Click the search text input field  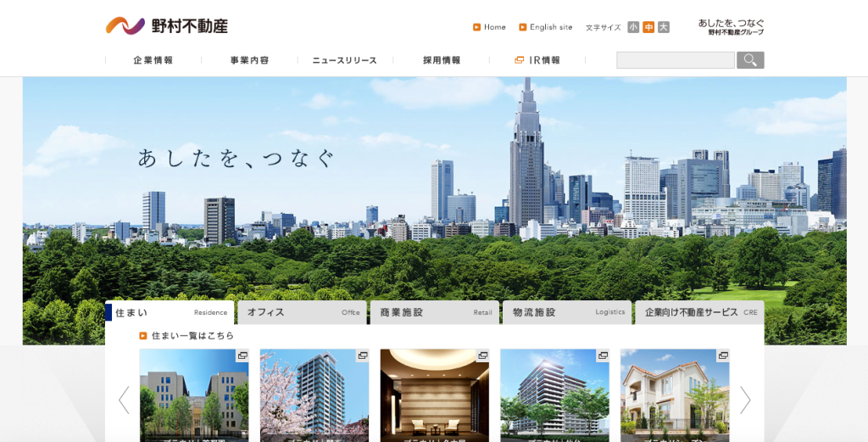[675, 60]
